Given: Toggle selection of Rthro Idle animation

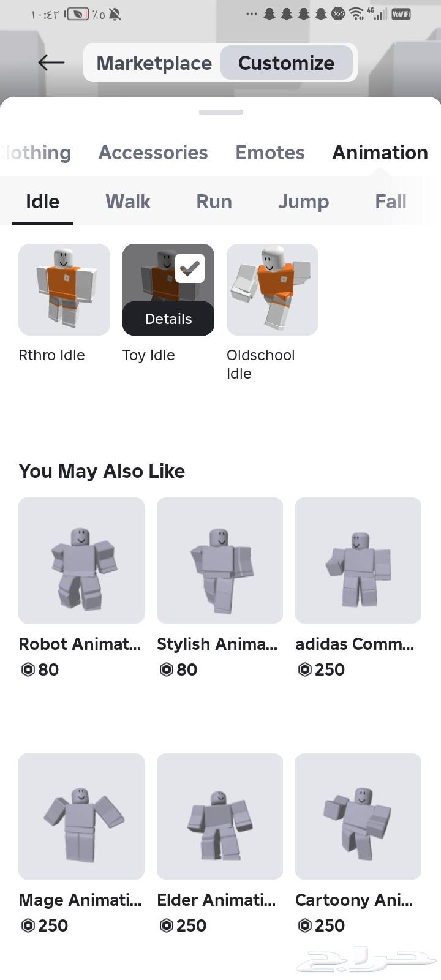Looking at the screenshot, I should [64, 289].
